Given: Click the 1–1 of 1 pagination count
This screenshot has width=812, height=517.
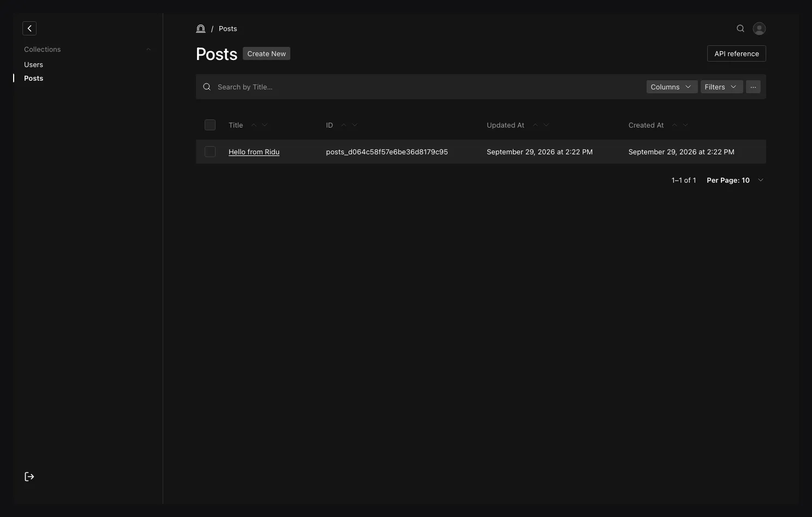Looking at the screenshot, I should tap(684, 180).
